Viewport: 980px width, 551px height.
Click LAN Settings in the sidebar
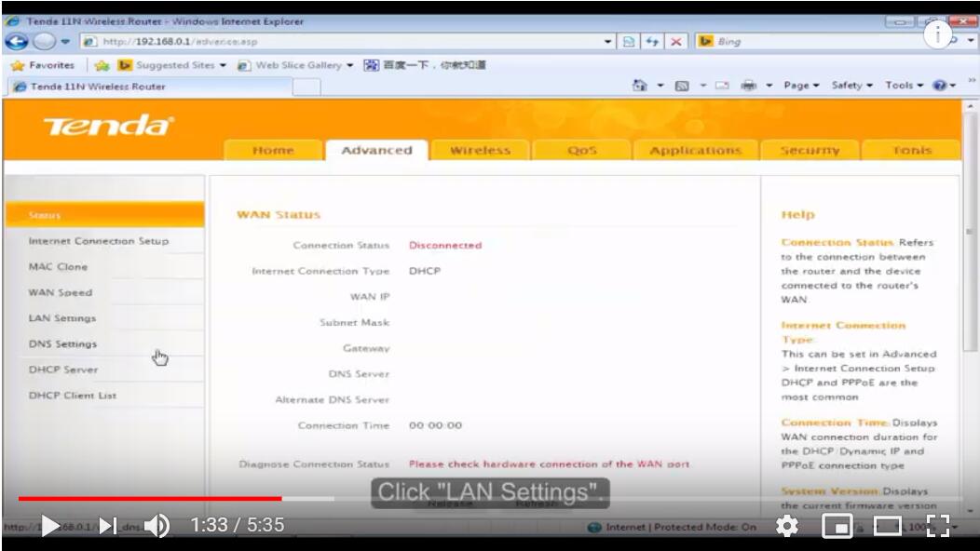tap(62, 318)
